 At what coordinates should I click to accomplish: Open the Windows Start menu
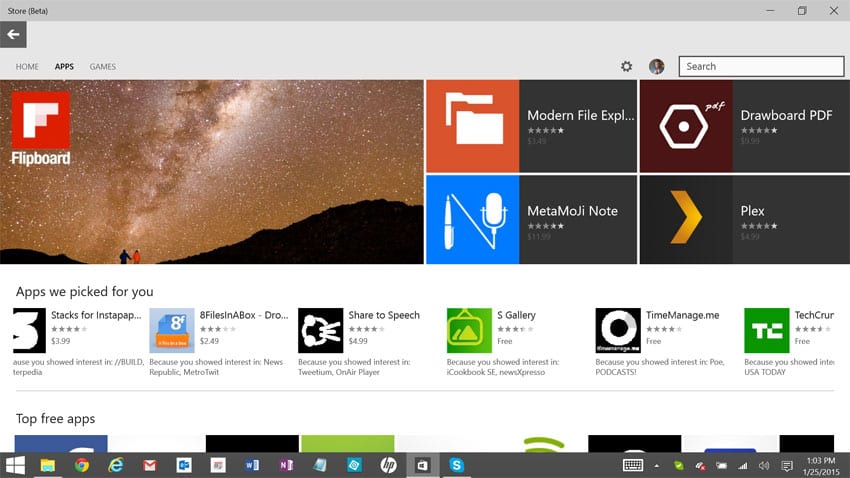tap(15, 465)
